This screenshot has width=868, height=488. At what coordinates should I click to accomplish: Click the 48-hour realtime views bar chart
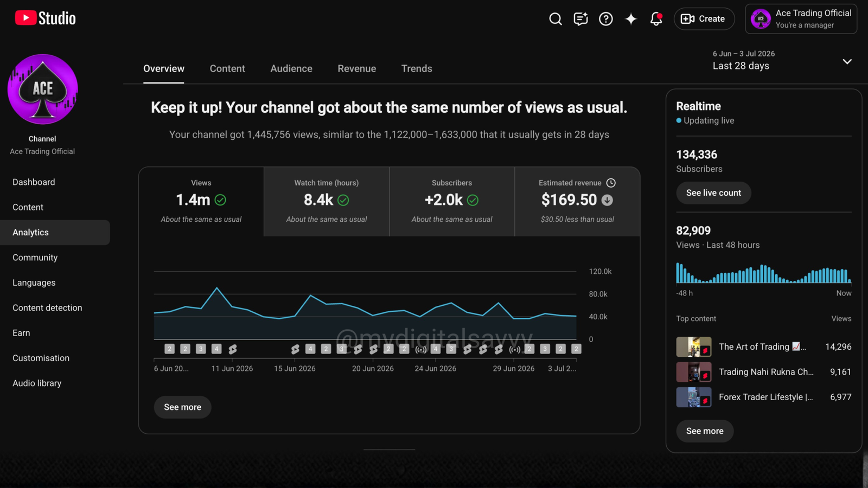point(764,273)
